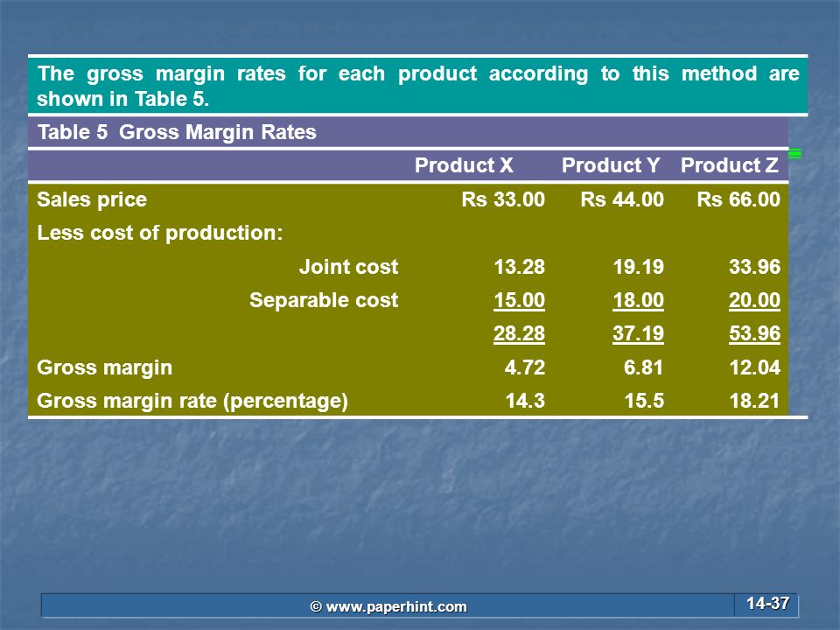Click gross margin value 6.81
Viewport: 840px width, 630px height.
click(x=644, y=367)
